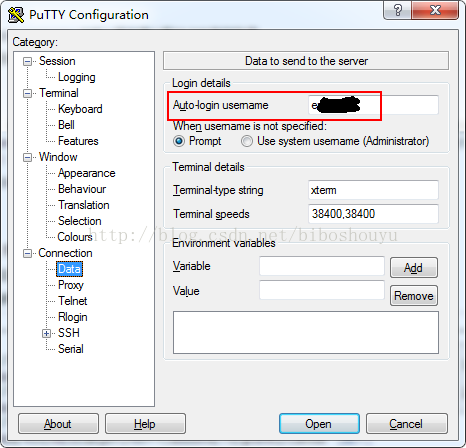Select Rlogin in the category tree
The image size is (466, 448).
coord(73,317)
